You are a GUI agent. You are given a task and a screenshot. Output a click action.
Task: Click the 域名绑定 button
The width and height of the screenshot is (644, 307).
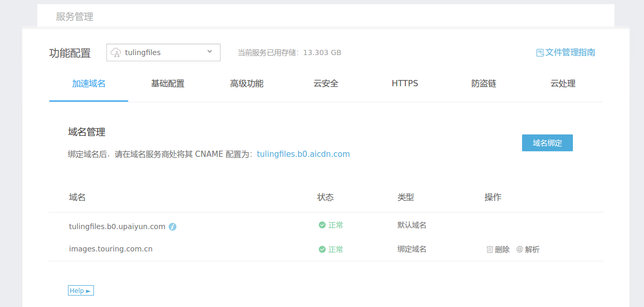(547, 143)
